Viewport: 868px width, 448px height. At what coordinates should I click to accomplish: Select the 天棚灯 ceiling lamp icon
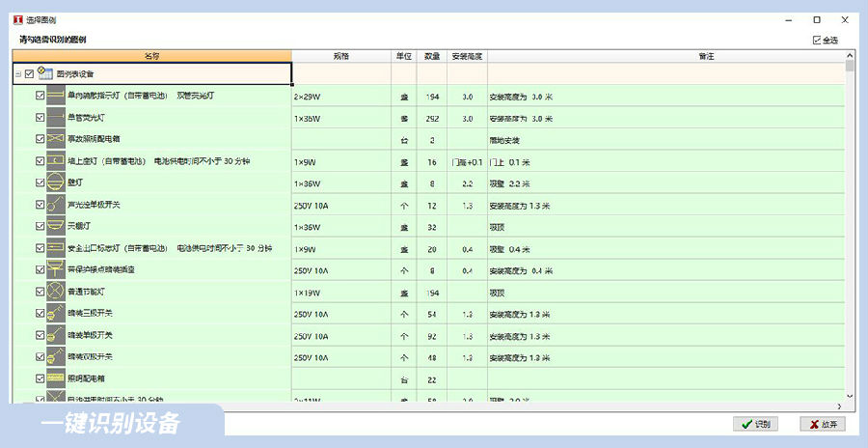coord(56,226)
